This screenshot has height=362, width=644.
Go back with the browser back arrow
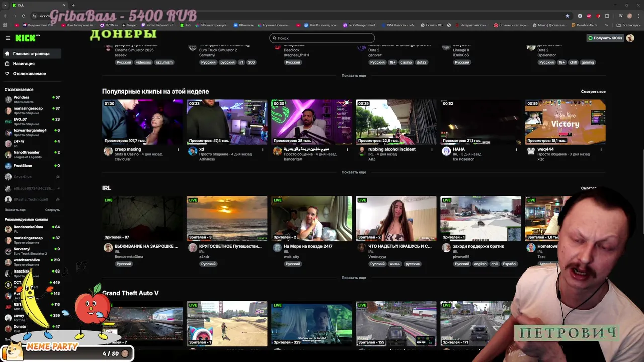pos(7,16)
